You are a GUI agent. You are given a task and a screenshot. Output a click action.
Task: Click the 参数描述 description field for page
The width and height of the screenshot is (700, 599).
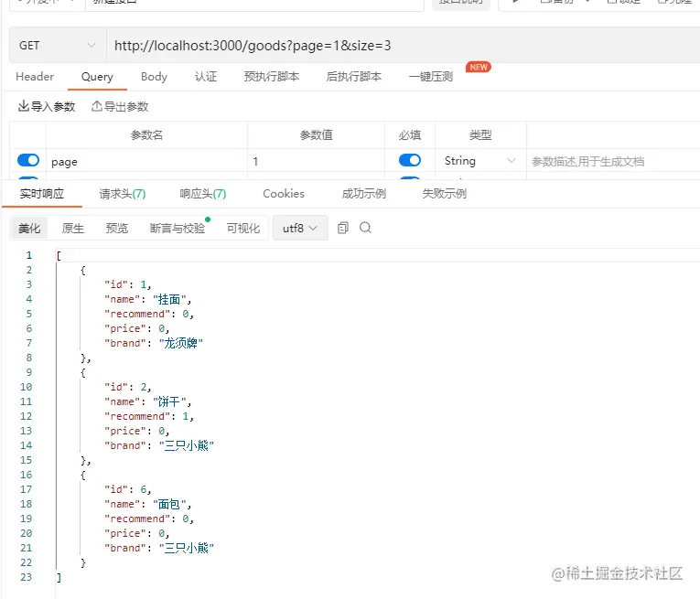point(613,162)
